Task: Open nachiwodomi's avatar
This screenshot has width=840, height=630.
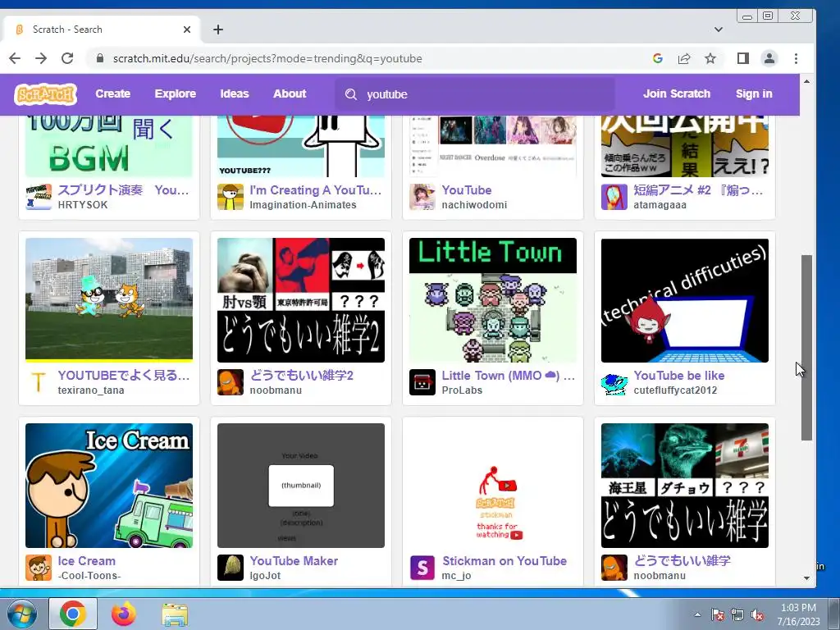Action: pyautogui.click(x=422, y=197)
